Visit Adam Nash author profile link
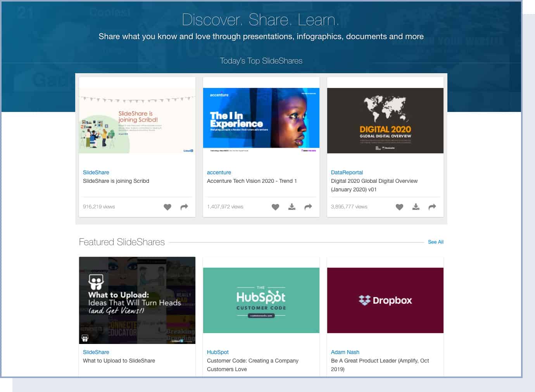The height and width of the screenshot is (392, 535). point(345,352)
